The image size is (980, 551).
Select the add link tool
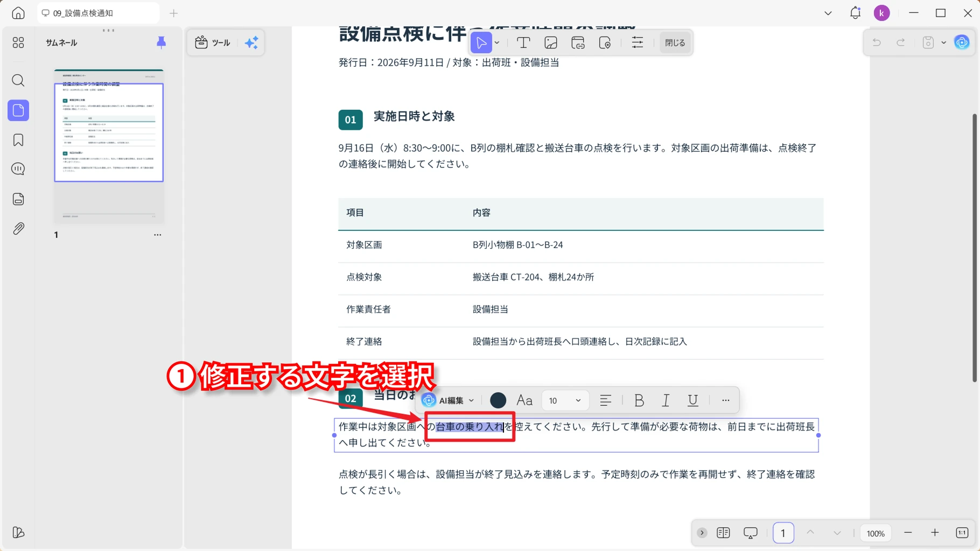point(578,43)
